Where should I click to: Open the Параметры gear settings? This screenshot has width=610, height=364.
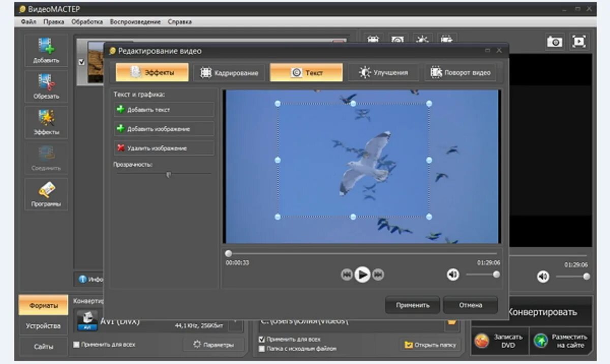213,345
